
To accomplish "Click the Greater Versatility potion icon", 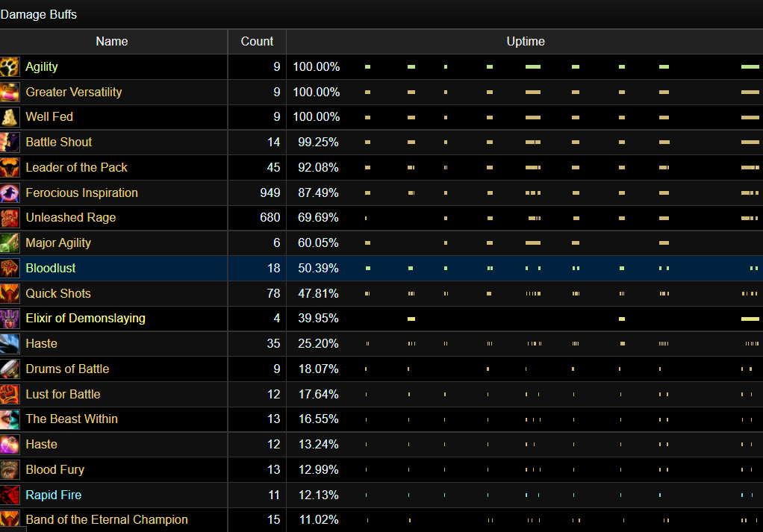I will coord(10,93).
